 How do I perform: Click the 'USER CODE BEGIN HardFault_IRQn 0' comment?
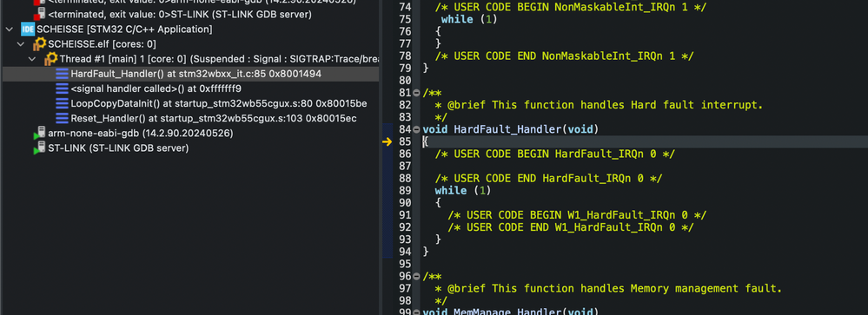click(554, 154)
